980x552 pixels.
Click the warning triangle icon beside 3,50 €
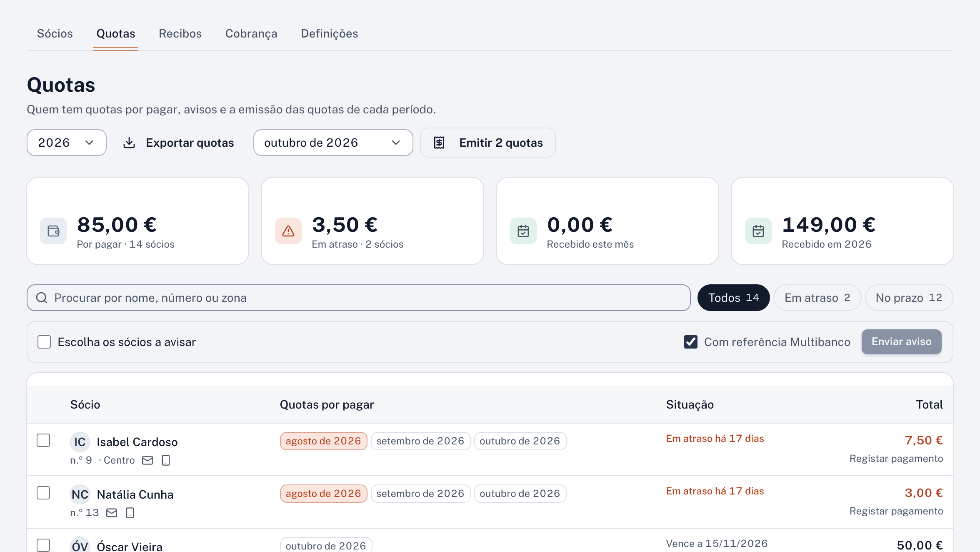[x=288, y=231]
